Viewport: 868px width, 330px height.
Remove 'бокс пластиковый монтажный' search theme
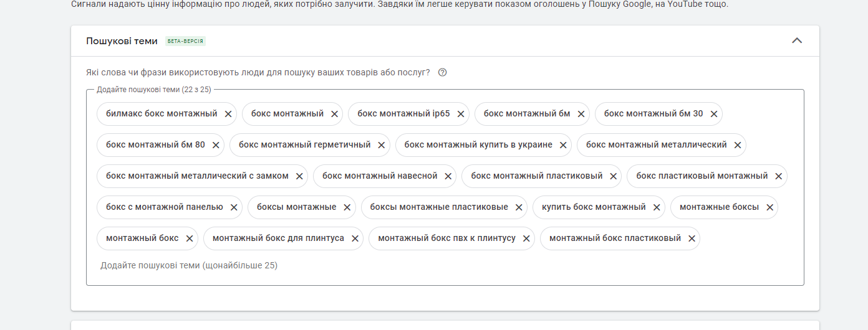pyautogui.click(x=779, y=176)
